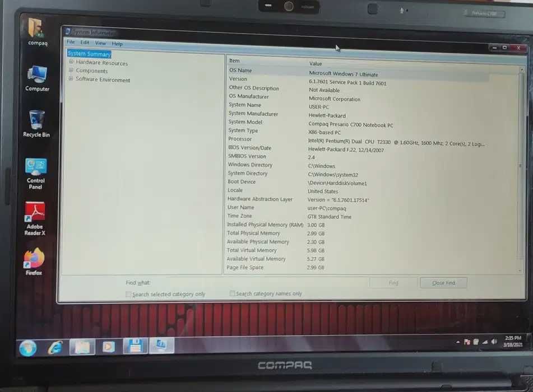Open the Computer desktop icon
This screenshot has height=392, width=533.
tap(37, 78)
